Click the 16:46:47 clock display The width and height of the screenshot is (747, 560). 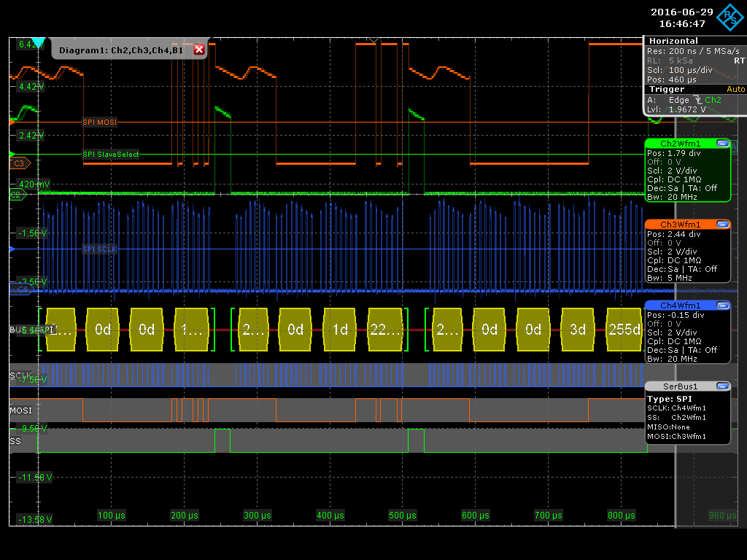tap(682, 23)
